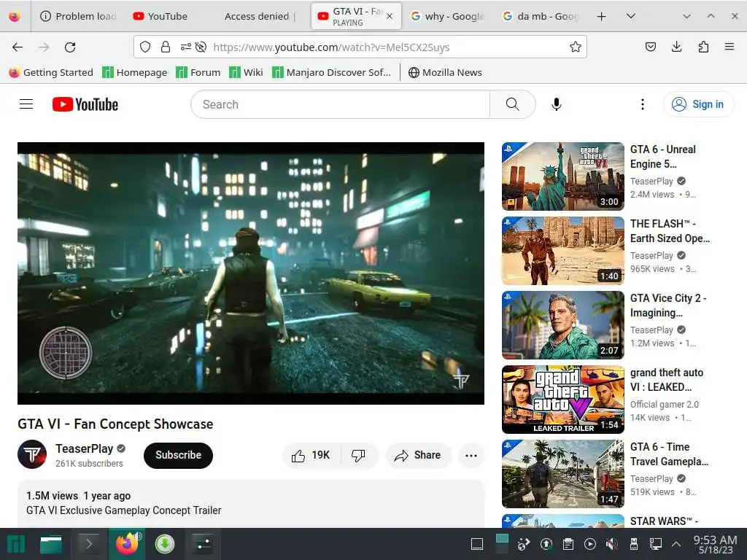Open the clock showing 9:53 AM
This screenshot has height=560, width=747.
715,544
